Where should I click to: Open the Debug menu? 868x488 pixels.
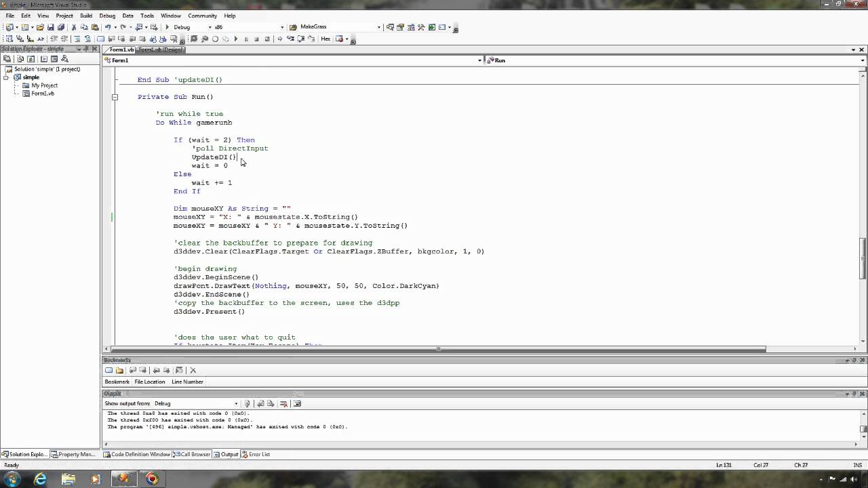(x=107, y=16)
